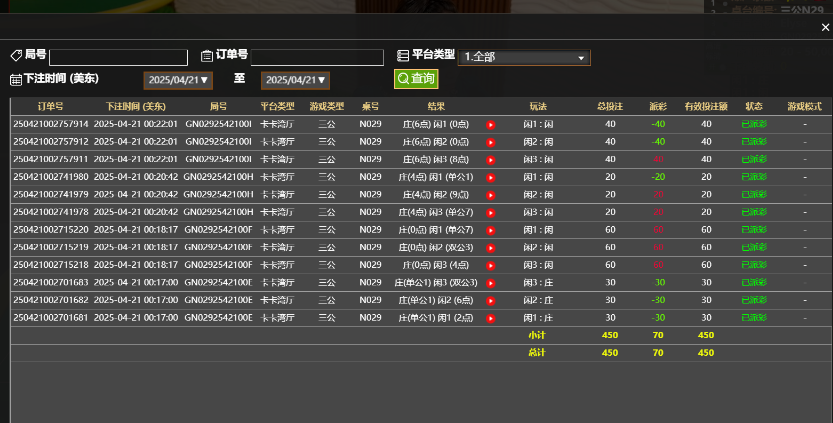This screenshot has width=833, height=423.
Task: Click the calendar icon beside 下注时间
Action: click(16, 79)
